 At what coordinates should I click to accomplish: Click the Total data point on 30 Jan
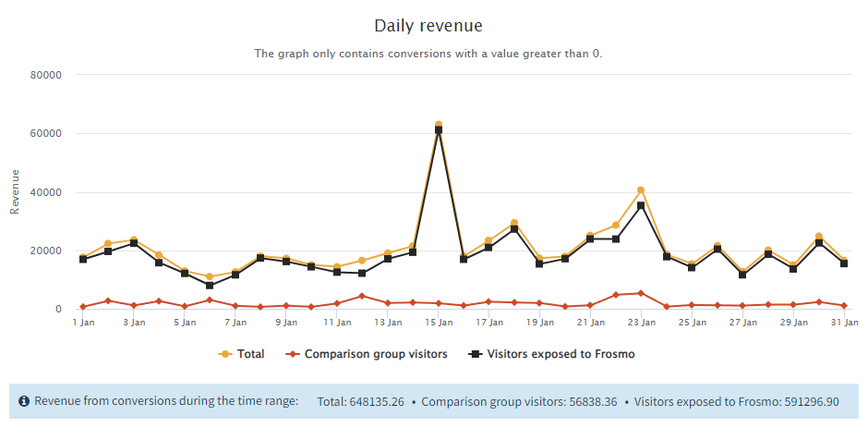click(x=818, y=237)
